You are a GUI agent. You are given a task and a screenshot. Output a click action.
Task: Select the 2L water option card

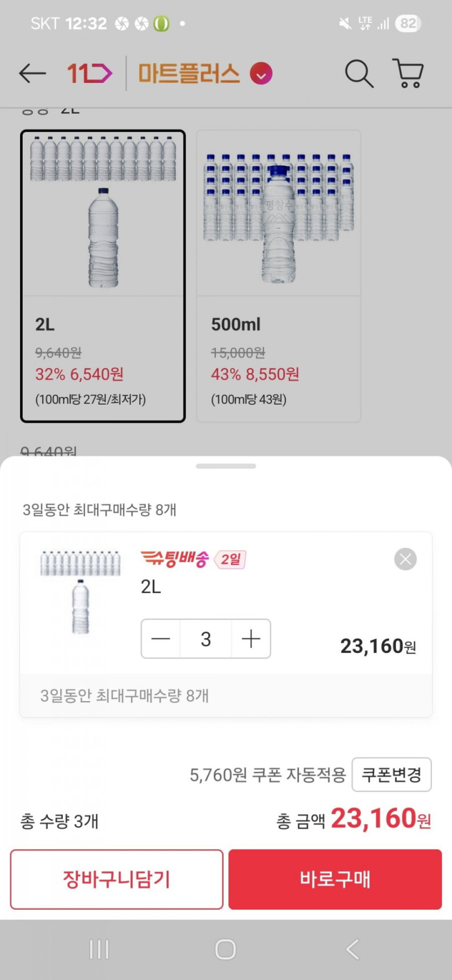coord(103,276)
